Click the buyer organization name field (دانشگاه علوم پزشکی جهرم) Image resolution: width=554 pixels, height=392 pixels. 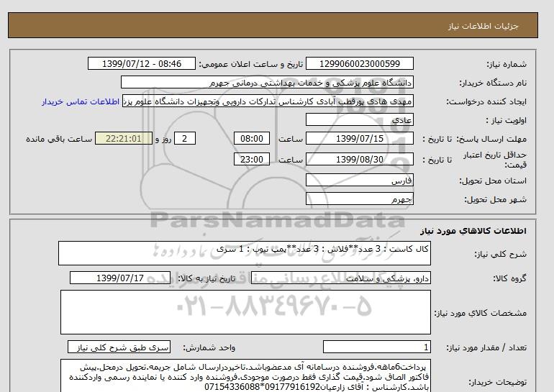pyautogui.click(x=267, y=82)
